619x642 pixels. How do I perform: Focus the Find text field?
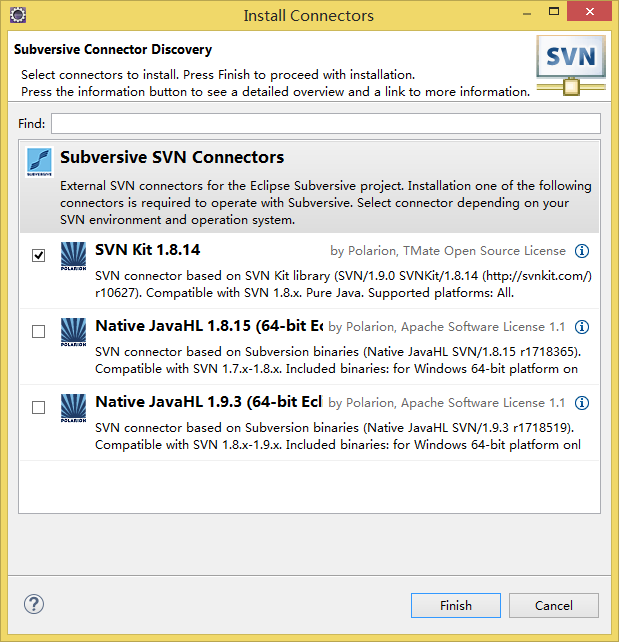[x=326, y=123]
